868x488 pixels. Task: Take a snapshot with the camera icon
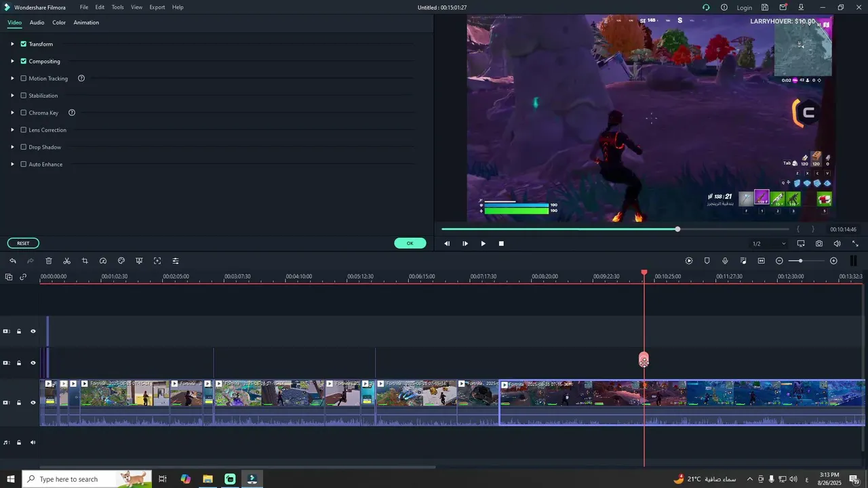pos(819,243)
